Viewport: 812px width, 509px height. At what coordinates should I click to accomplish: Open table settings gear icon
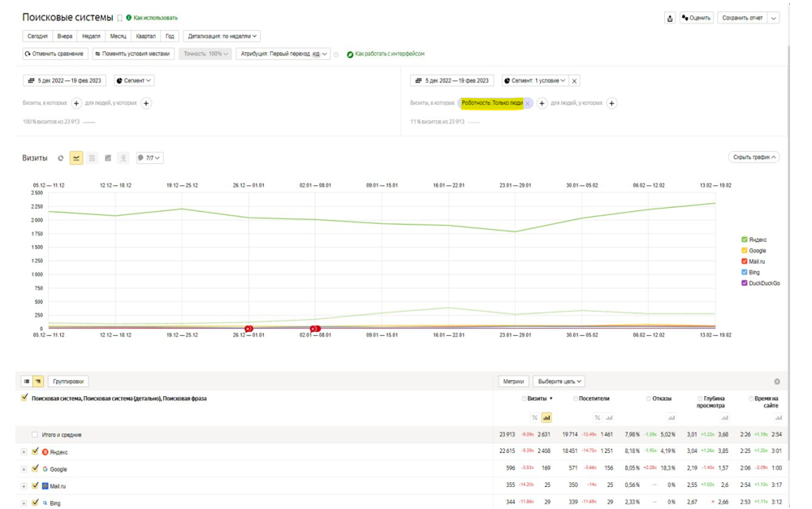coord(776,382)
